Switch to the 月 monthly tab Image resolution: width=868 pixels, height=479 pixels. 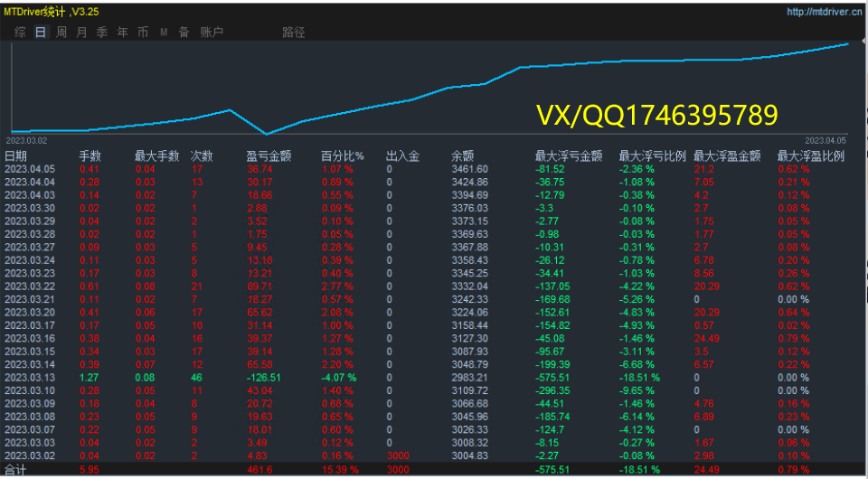(x=81, y=33)
